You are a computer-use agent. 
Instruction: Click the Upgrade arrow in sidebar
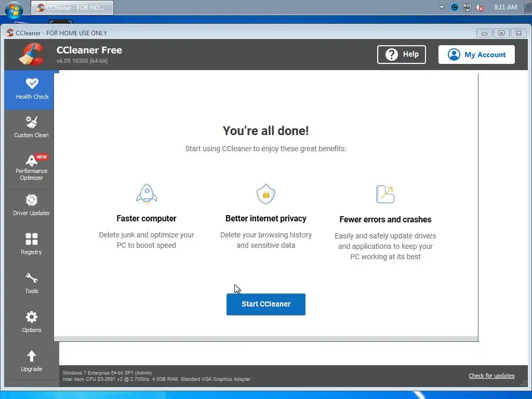point(32,356)
